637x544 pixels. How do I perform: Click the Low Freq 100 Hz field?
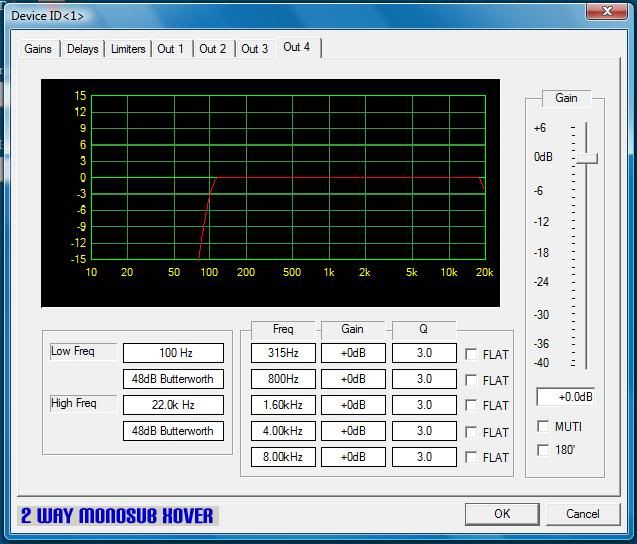(x=173, y=353)
